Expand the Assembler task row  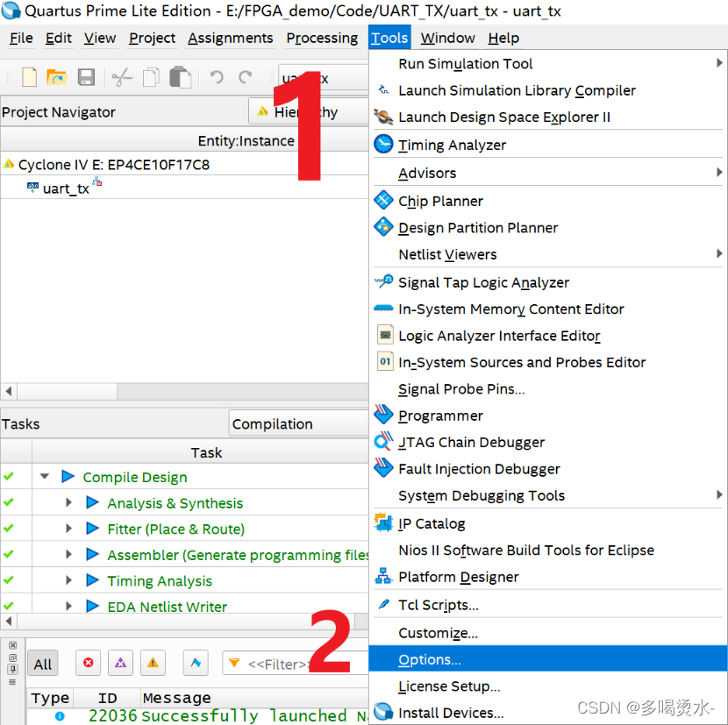(x=68, y=554)
